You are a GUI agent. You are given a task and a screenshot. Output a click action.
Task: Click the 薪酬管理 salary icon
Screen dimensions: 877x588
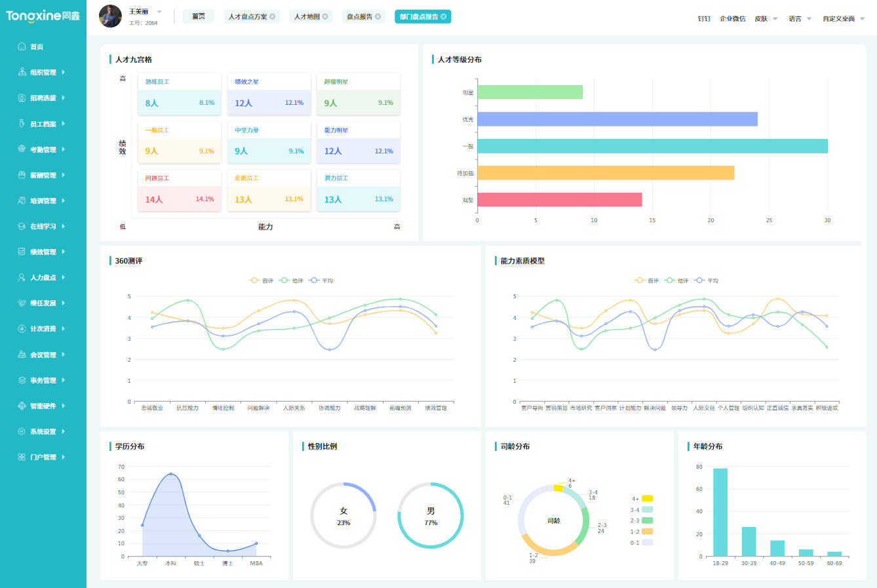click(22, 175)
